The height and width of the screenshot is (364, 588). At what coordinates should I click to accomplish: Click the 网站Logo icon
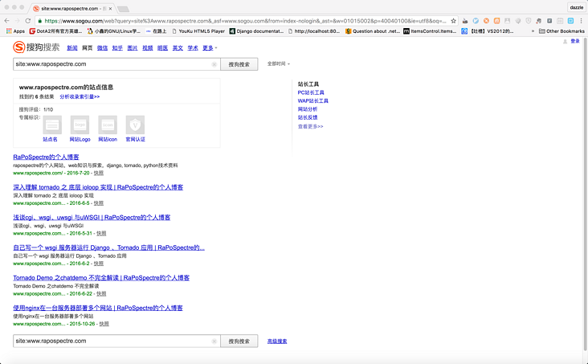click(80, 125)
